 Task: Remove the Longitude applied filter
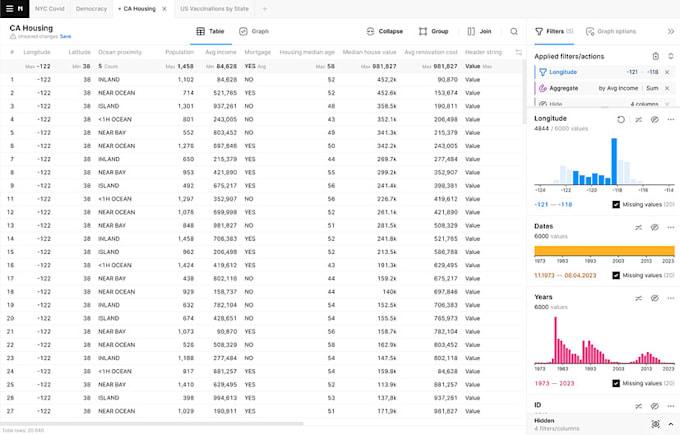click(x=667, y=72)
